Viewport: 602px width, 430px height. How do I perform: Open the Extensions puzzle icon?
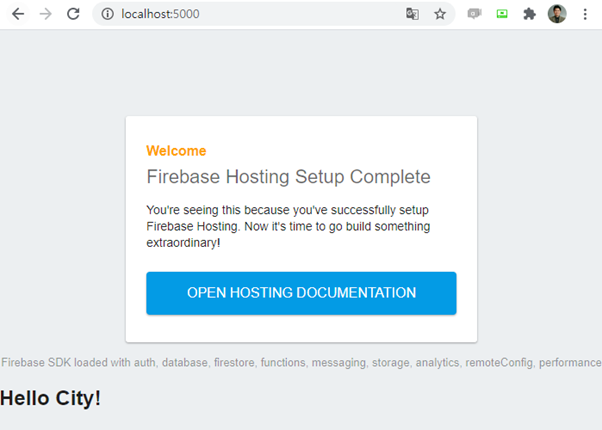pyautogui.click(x=529, y=14)
